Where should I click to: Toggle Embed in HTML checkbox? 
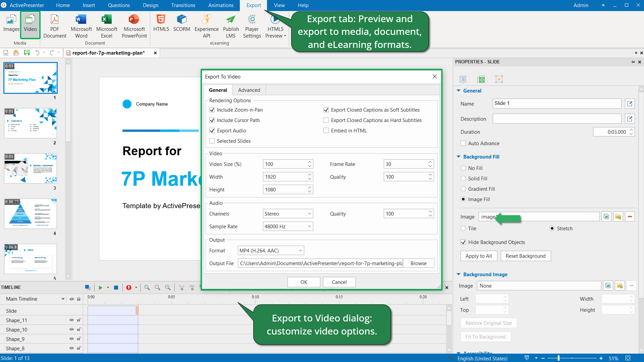pyautogui.click(x=326, y=130)
